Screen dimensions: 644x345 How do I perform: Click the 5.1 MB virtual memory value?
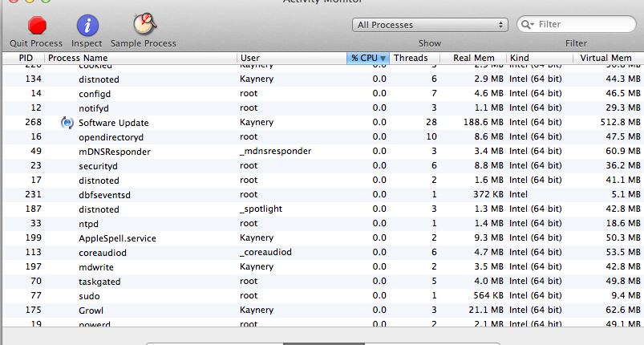626,194
